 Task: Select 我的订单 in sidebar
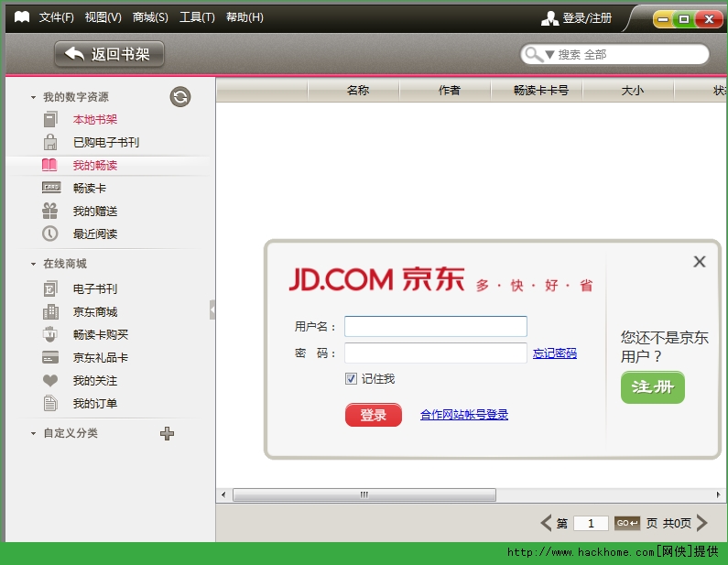point(94,404)
